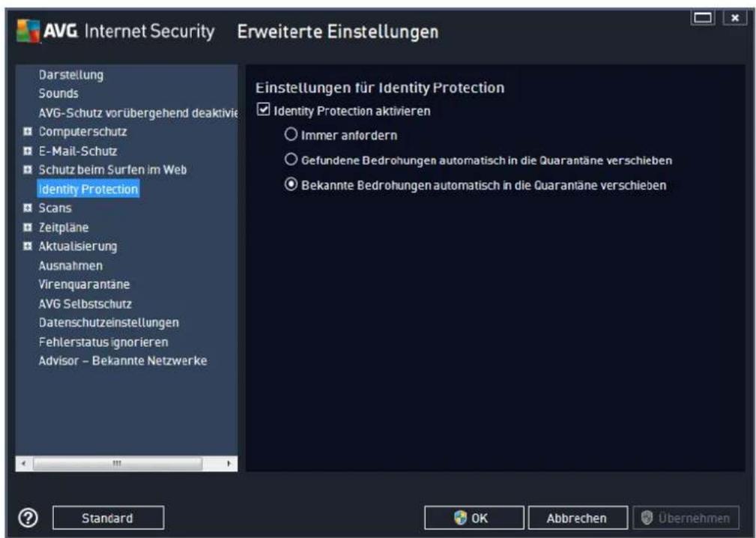This screenshot has width=756, height=538.
Task: Open the Ausnahmen settings
Action: pos(70,265)
